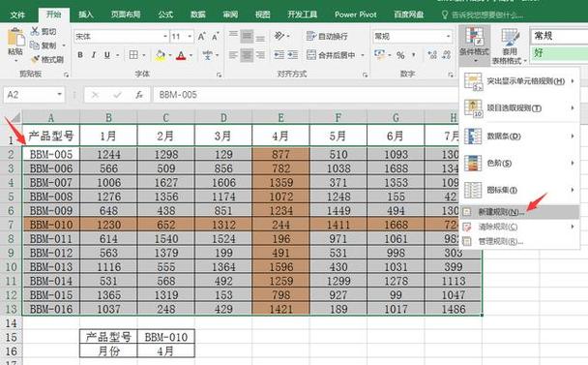Open underline style dropdown arrow
This screenshot has width=588, height=365.
click(117, 55)
